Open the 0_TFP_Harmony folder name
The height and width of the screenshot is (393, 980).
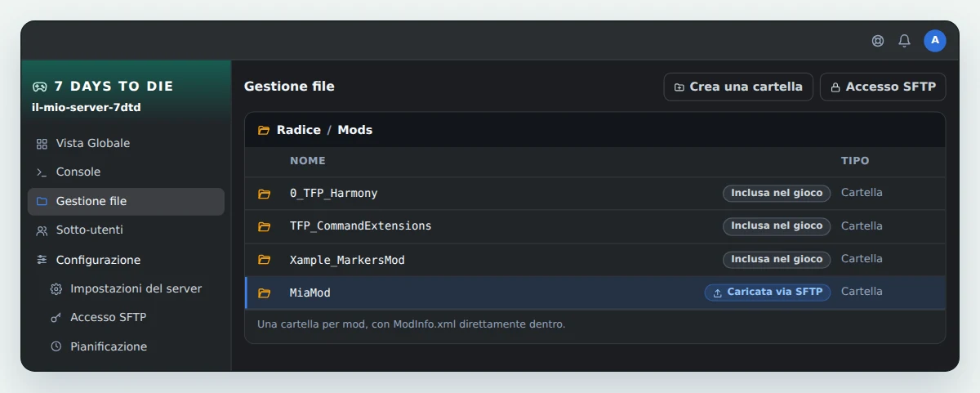pos(334,194)
